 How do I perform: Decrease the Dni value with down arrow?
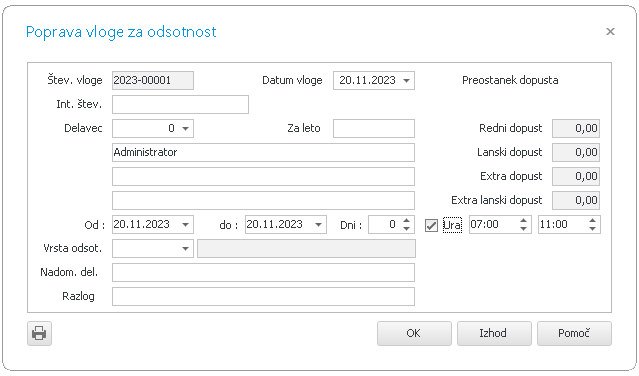[406, 229]
